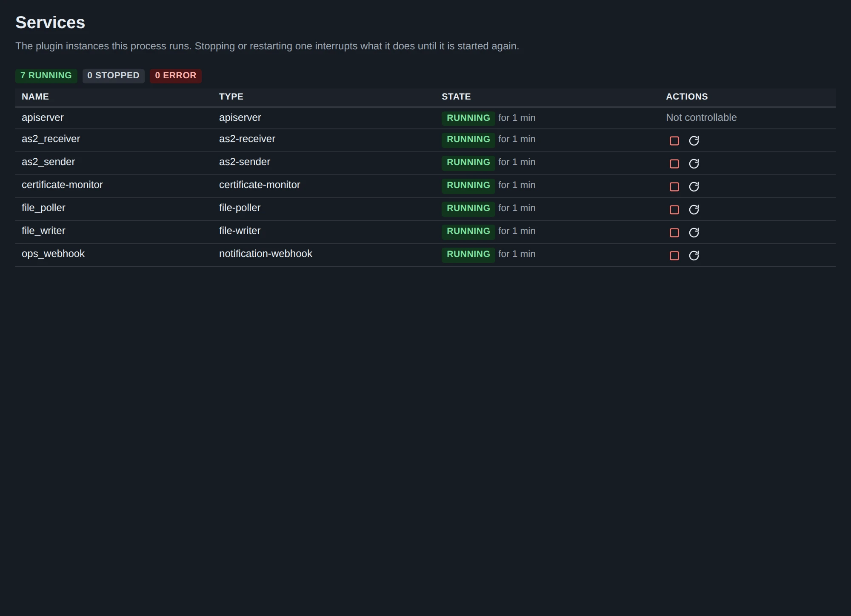Click the RUNNING badge in ops_webhook row
Viewport: 851px width, 616px height.
click(468, 254)
